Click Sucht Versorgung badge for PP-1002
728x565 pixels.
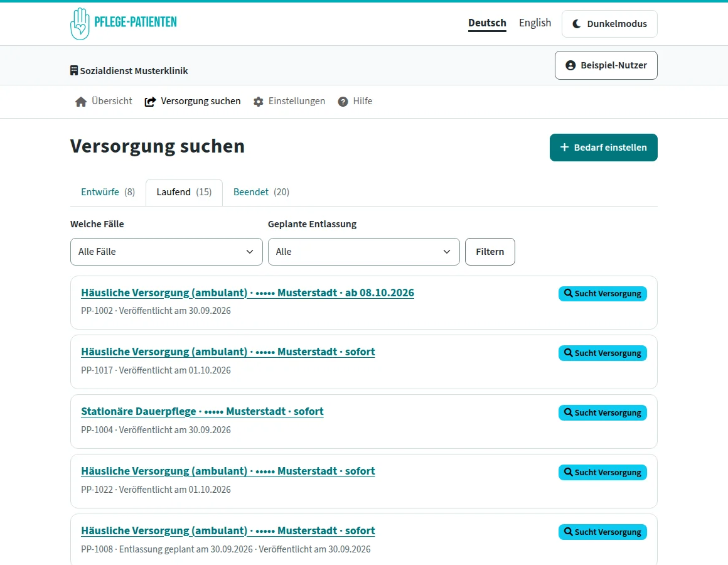(602, 293)
